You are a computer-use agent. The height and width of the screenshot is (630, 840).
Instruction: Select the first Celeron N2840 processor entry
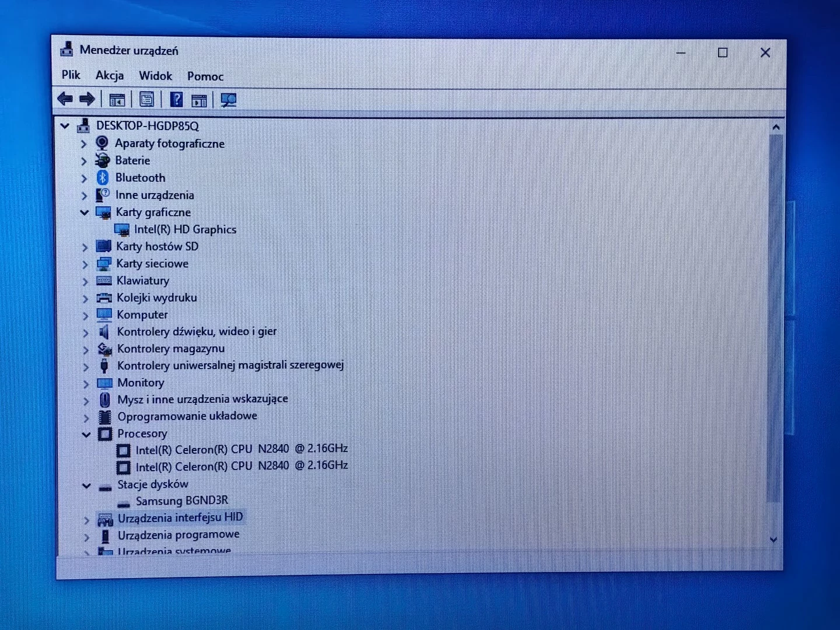[242, 449]
